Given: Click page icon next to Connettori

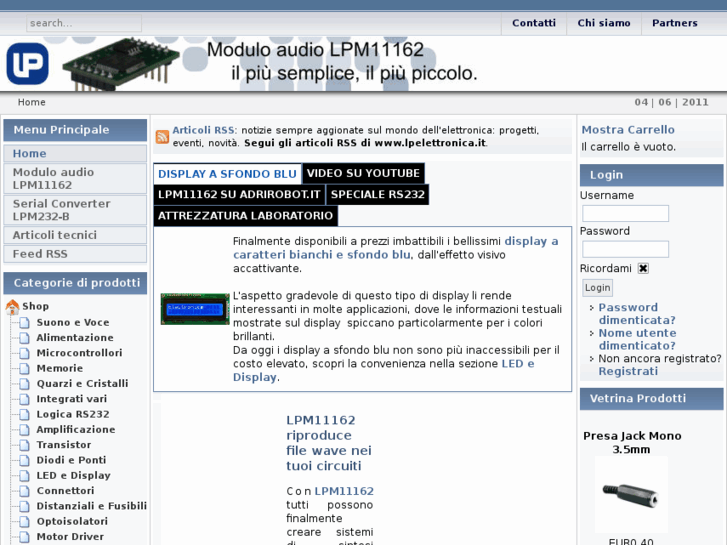Looking at the screenshot, I should 25,491.
